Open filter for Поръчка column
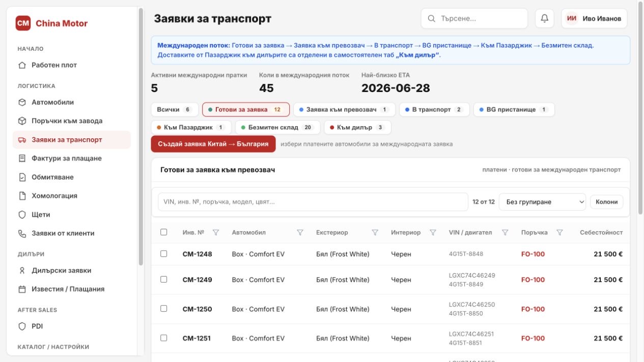 pos(559,232)
